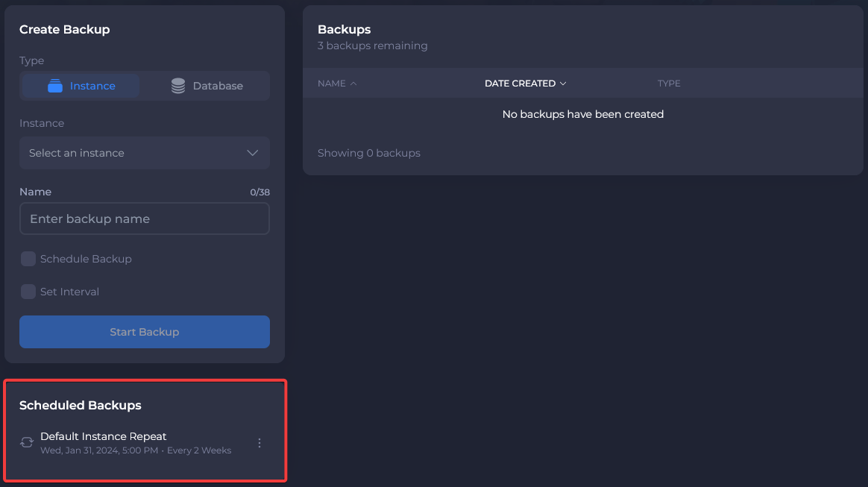Click the Enter backup name field

pyautogui.click(x=144, y=218)
